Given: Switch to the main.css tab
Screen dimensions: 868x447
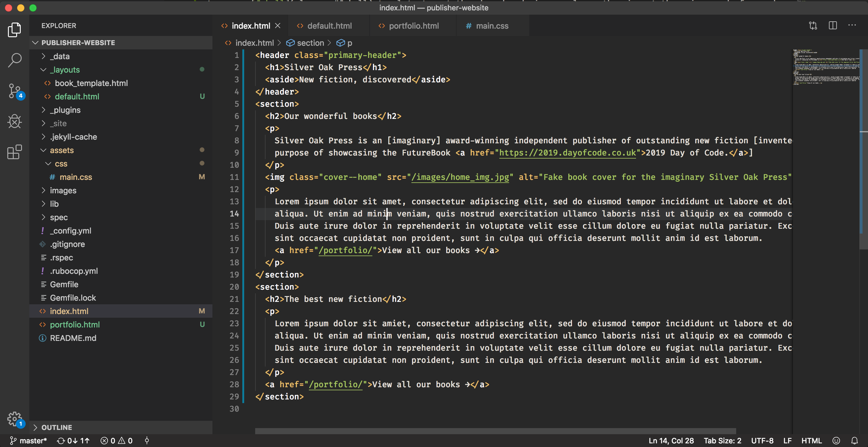Looking at the screenshot, I should 492,26.
